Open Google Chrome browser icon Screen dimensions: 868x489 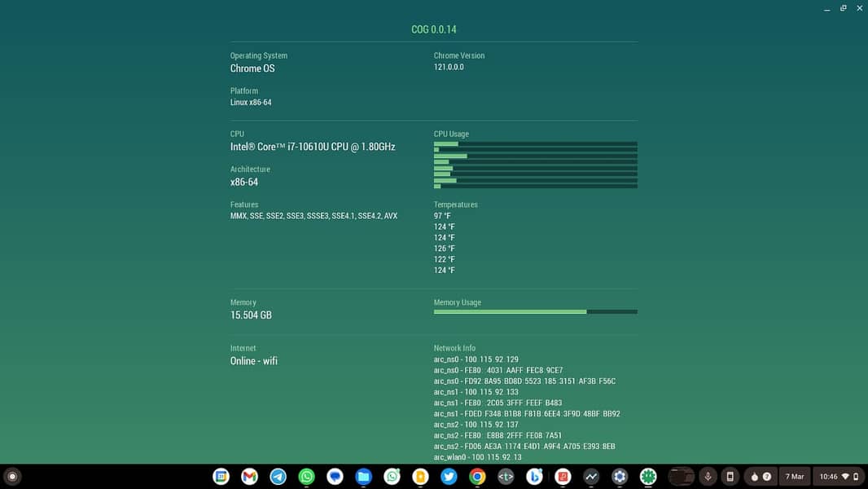tap(477, 477)
